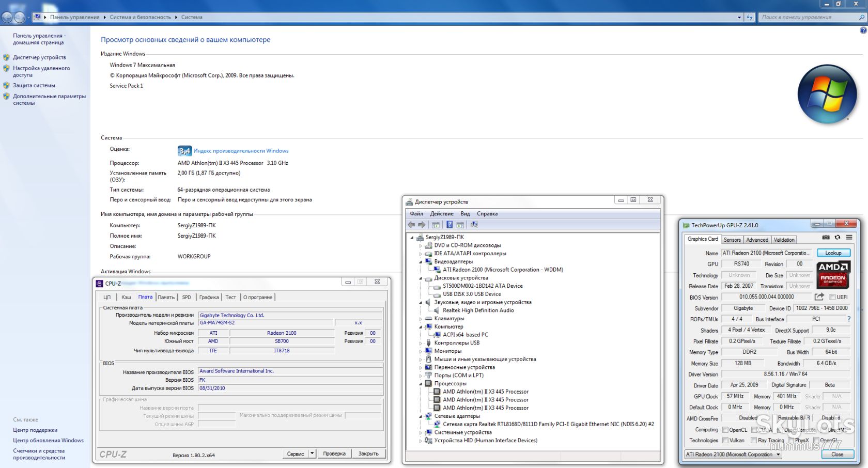This screenshot has width=868, height=468.
Task: Click the BIOS share/export icon in GPU-Z
Action: pos(819,297)
